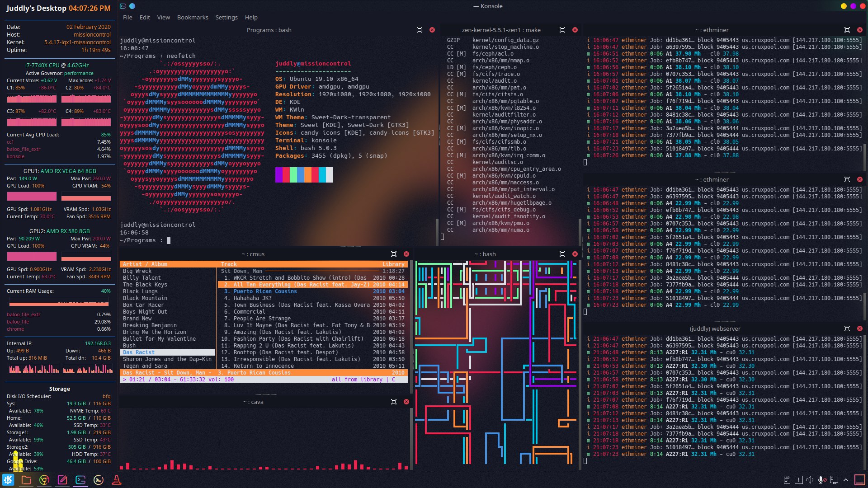Viewport: 868px width, 488px height.
Task: Close the cava split pane
Action: (406, 402)
